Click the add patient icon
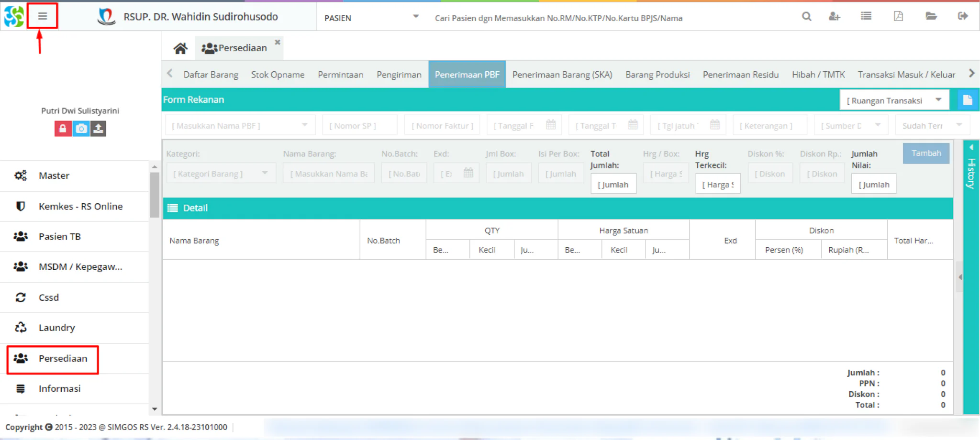Screen dimensions: 980x440 pos(835,17)
